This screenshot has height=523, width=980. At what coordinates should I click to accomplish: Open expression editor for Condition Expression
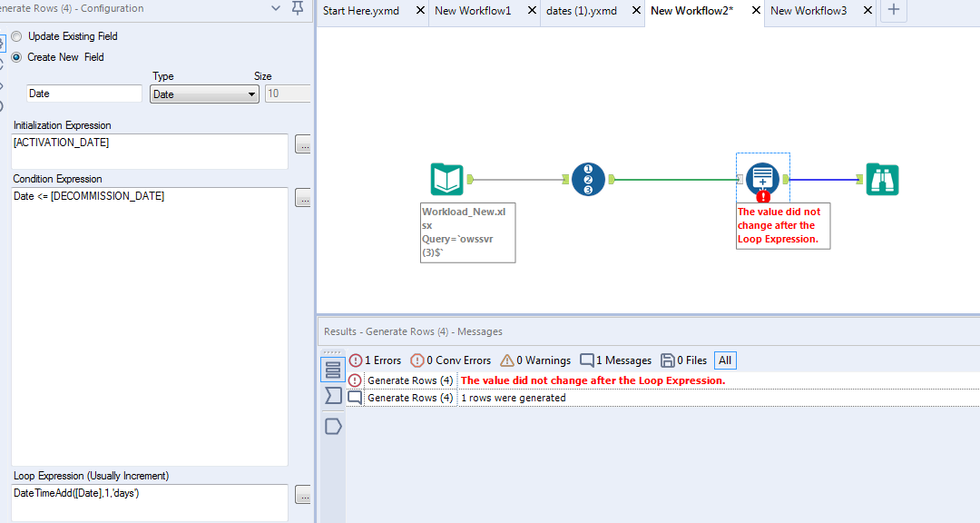303,199
